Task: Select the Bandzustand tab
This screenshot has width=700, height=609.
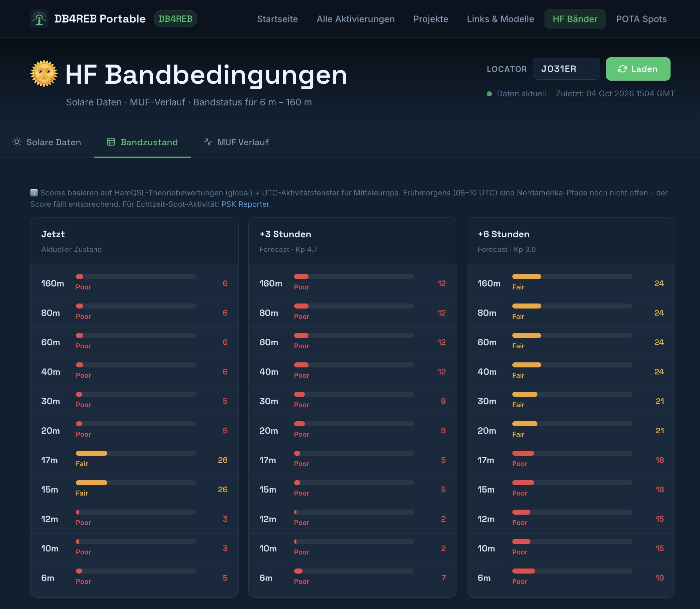Action: pos(142,142)
